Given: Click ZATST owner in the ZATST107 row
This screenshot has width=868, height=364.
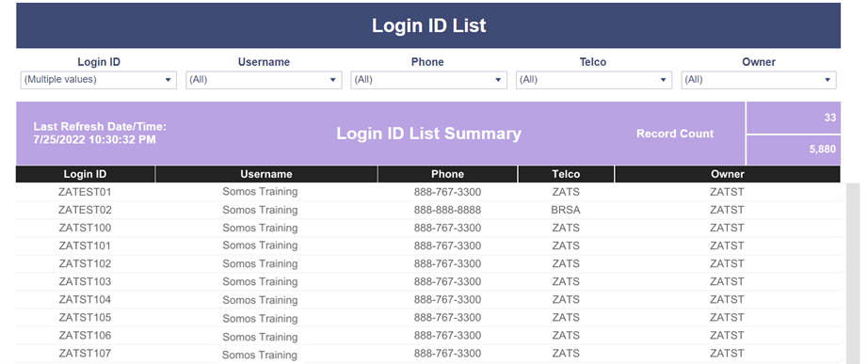Looking at the screenshot, I should (x=728, y=353).
